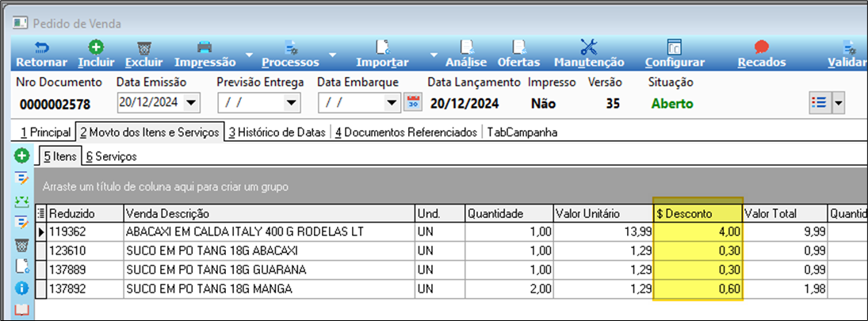Viewport: 868px width, 321px height.
Task: Select the row selector for item 137889
Action: (x=41, y=270)
